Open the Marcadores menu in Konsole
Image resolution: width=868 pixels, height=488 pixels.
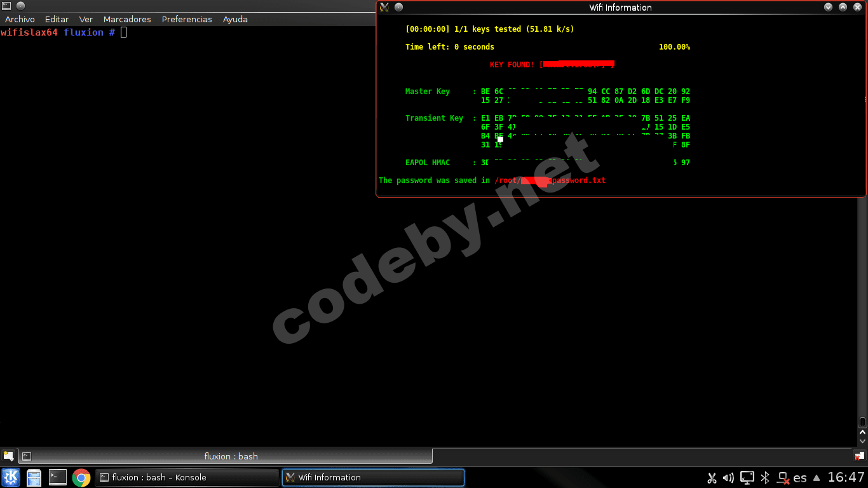[x=127, y=19]
